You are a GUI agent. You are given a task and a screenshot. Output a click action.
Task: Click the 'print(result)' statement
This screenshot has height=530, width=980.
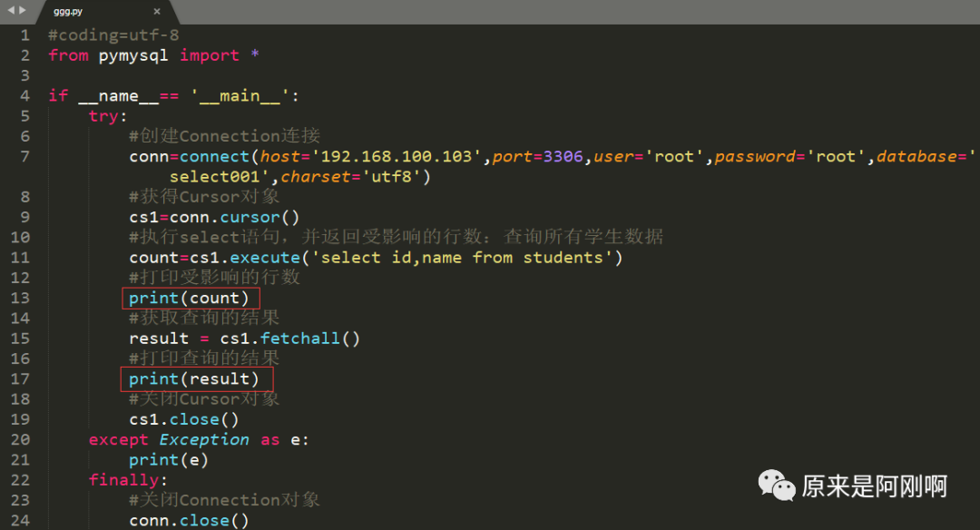pos(194,379)
